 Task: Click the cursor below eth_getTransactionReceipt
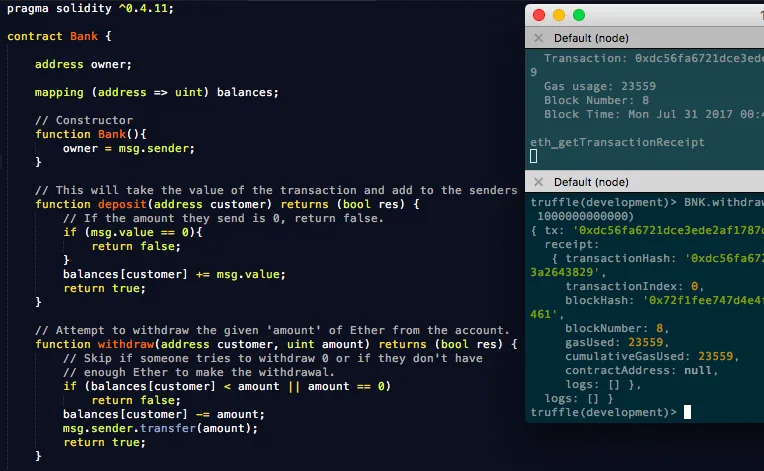coord(534,157)
